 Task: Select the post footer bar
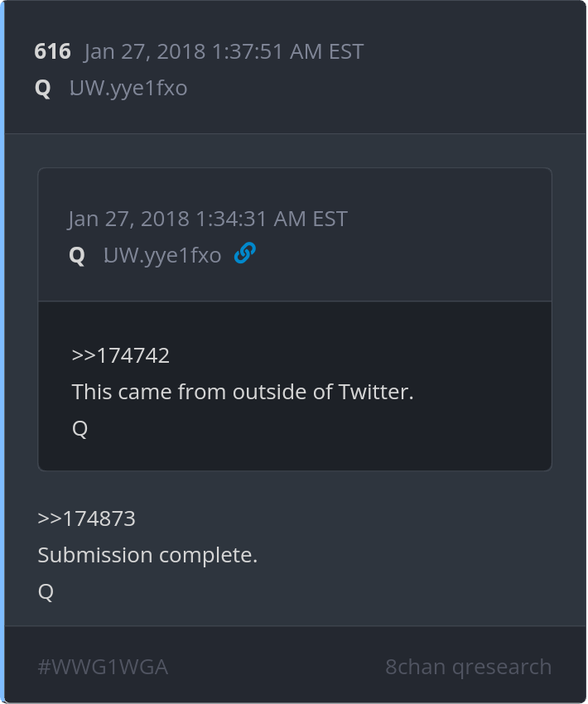pyautogui.click(x=295, y=664)
